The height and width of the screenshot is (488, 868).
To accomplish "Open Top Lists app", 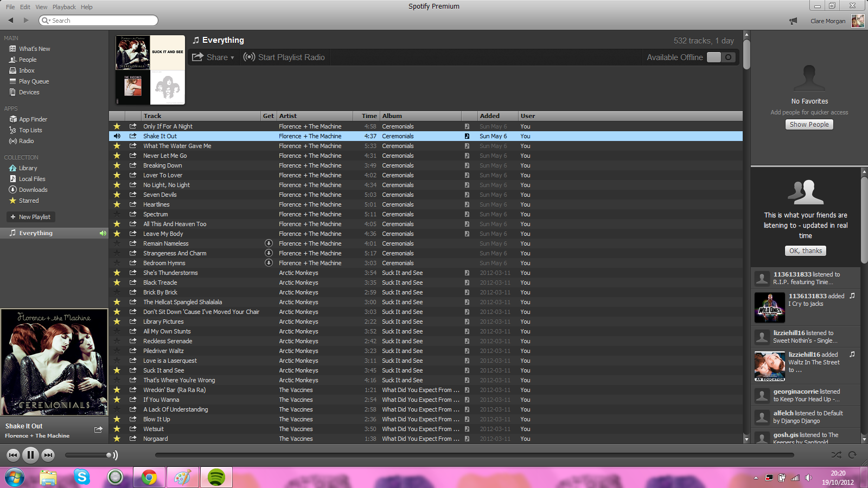I will 30,130.
